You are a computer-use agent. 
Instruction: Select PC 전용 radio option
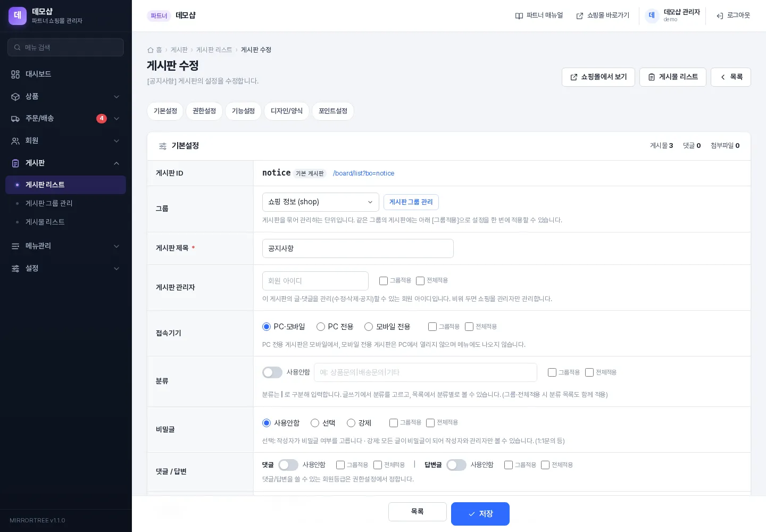(321, 327)
